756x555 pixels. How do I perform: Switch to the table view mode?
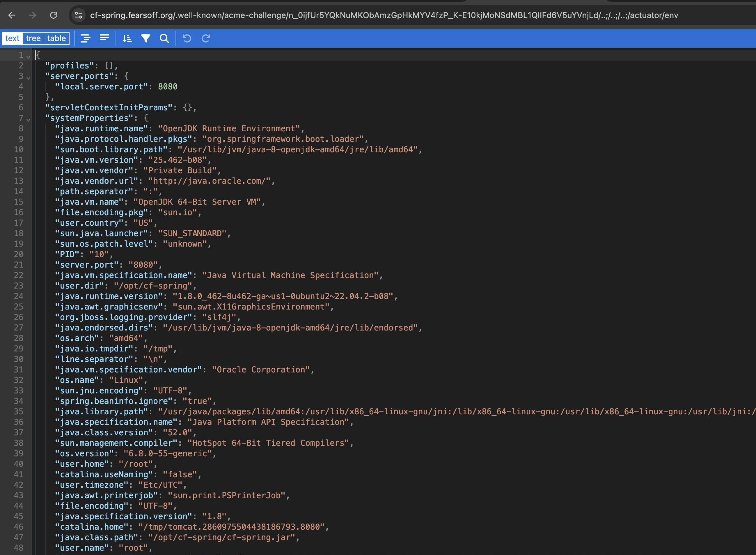coord(56,38)
